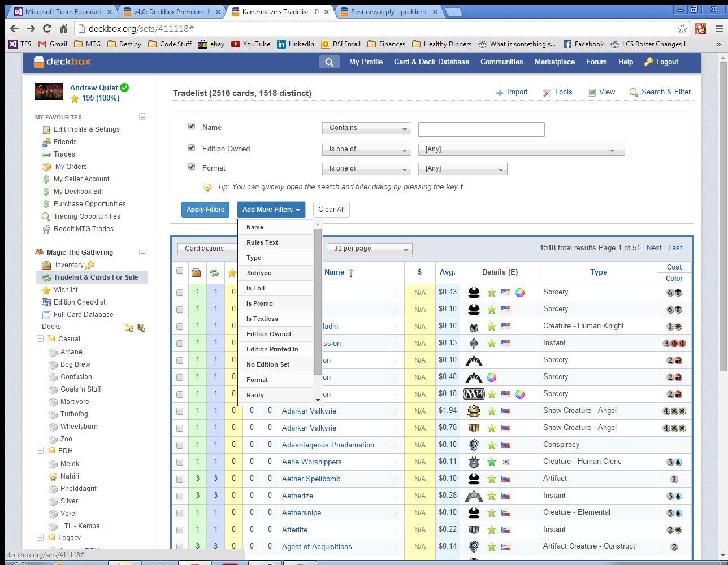The width and height of the screenshot is (728, 565).
Task: Uncheck the Name filter checkbox
Action: [x=192, y=127]
